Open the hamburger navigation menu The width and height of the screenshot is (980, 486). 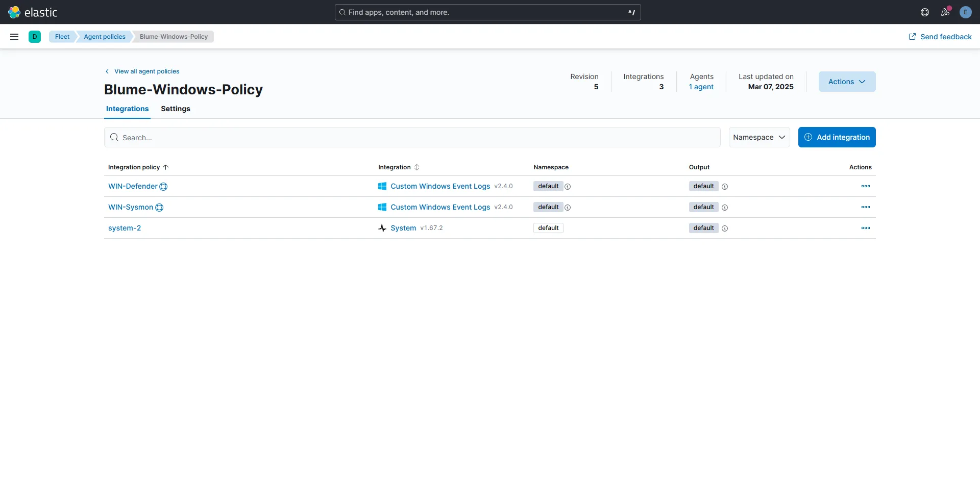click(14, 37)
